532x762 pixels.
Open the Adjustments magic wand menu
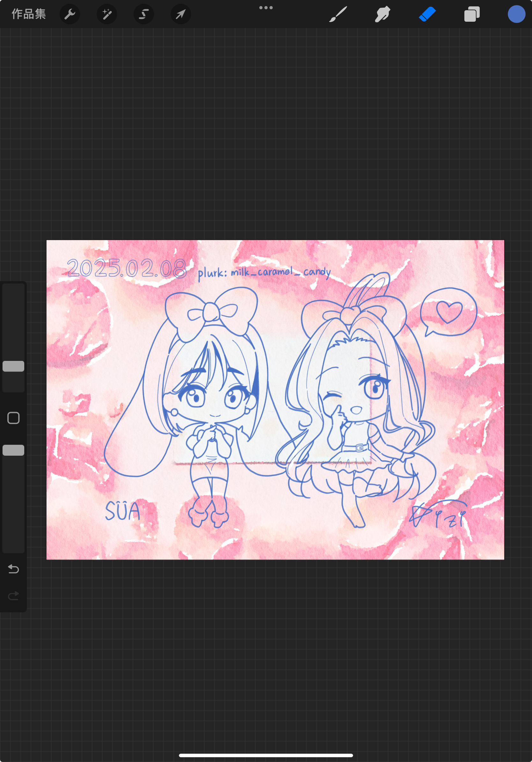click(107, 14)
